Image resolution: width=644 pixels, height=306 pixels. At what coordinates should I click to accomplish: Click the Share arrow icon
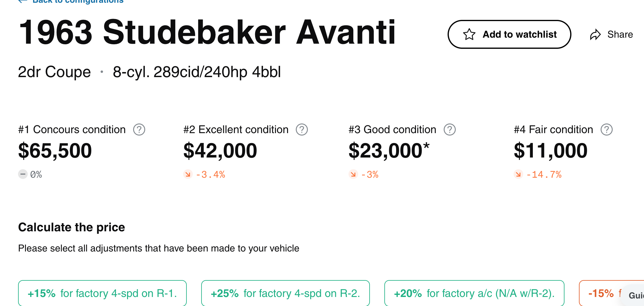point(595,35)
